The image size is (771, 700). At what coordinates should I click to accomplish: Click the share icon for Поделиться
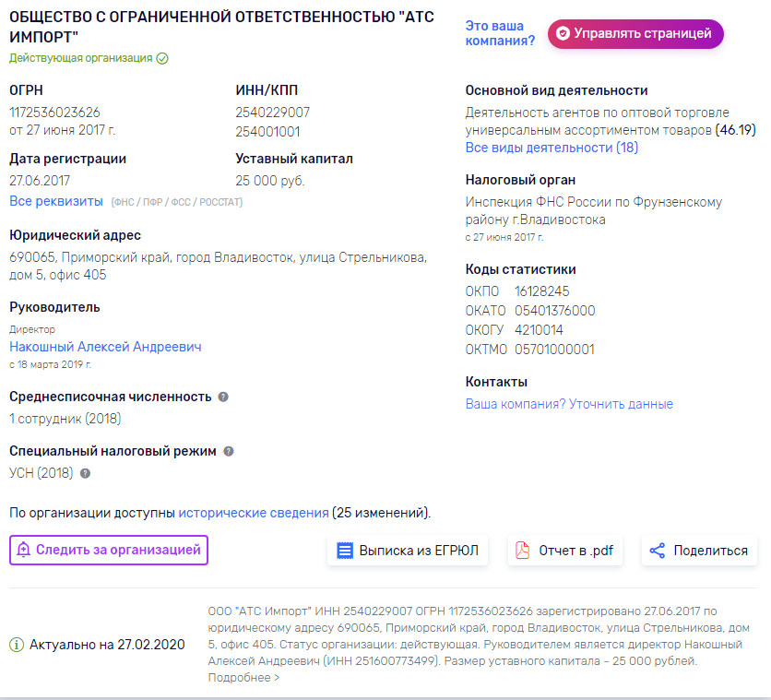658,551
